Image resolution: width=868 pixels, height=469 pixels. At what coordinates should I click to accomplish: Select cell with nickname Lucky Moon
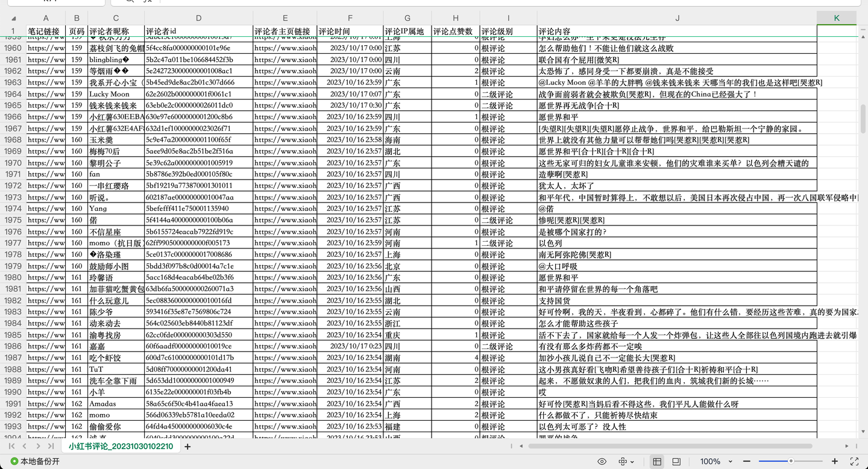[x=116, y=94]
